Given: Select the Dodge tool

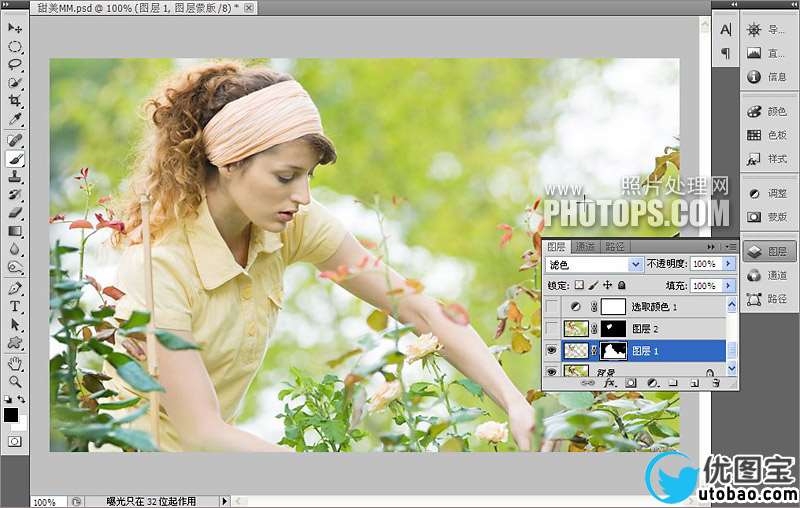Looking at the screenshot, I should pyautogui.click(x=15, y=267).
